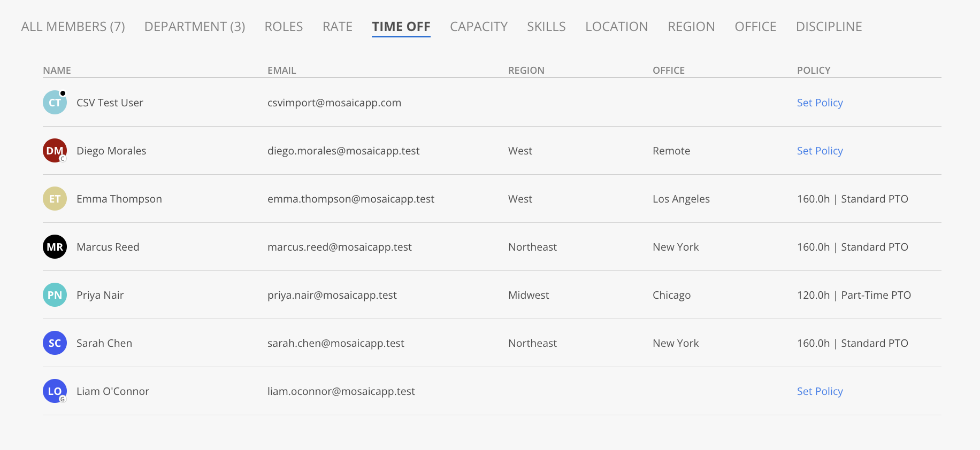
Task: Open the Skills tab
Action: (x=546, y=27)
